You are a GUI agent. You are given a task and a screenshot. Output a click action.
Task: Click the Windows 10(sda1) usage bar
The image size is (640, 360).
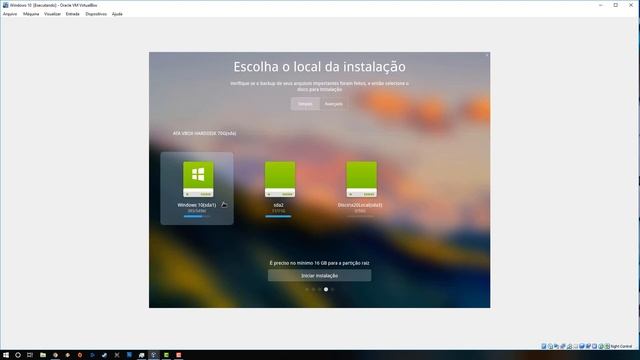click(x=197, y=216)
